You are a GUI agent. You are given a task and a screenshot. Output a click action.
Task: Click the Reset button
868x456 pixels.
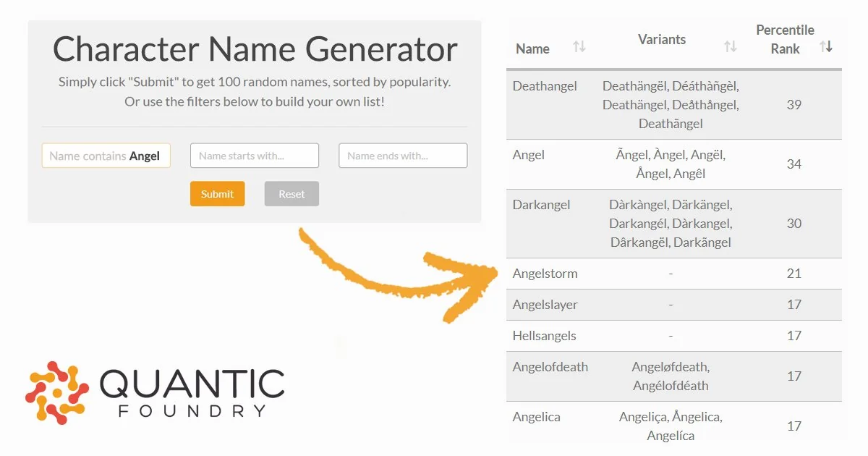click(292, 193)
